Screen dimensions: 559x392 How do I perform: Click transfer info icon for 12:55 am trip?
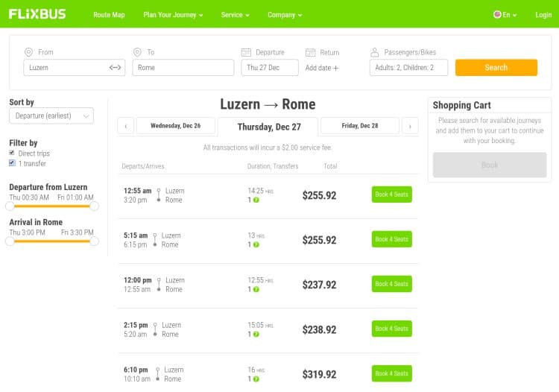[x=256, y=200]
